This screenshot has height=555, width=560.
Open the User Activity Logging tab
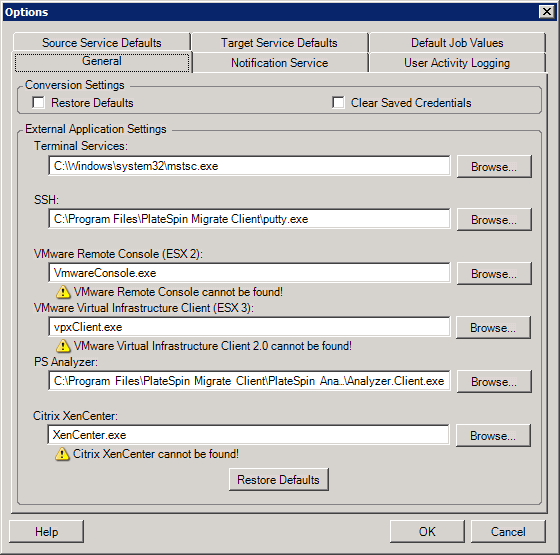[457, 63]
